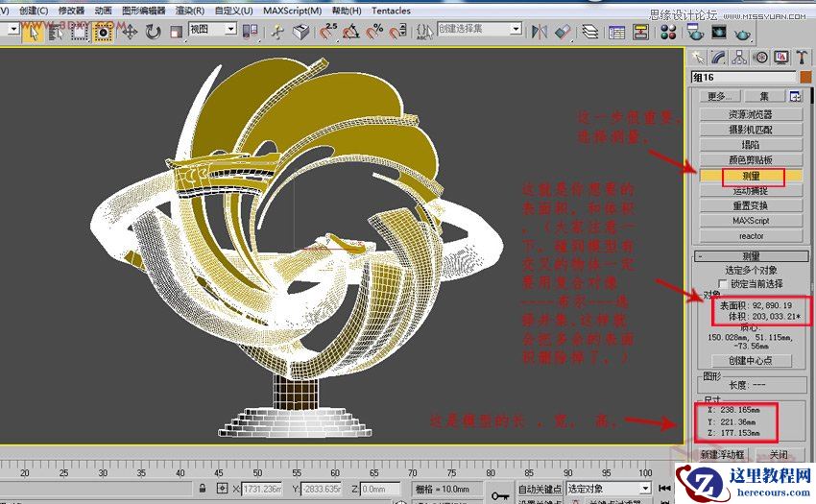Toggle the Angle Snap magnet
Image resolution: width=816 pixels, height=504 pixels.
coord(351,33)
